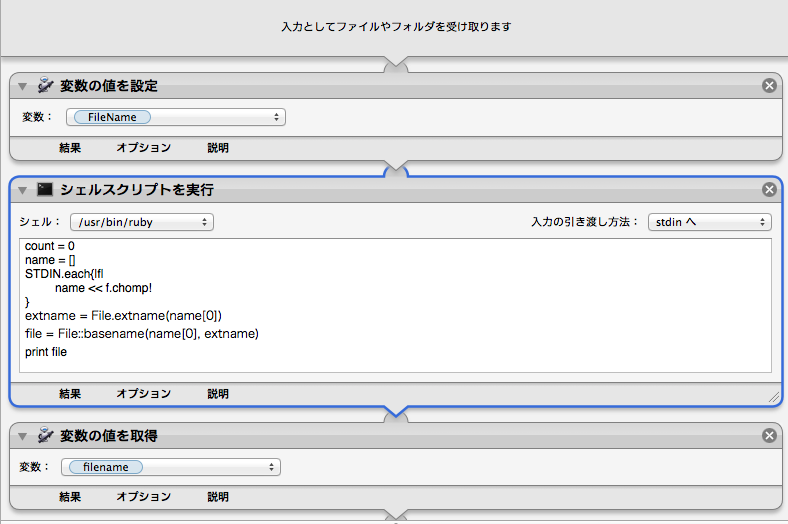Show オプション for シェルスクリプトを実行
Screen dimensions: 788x524
coord(144,393)
